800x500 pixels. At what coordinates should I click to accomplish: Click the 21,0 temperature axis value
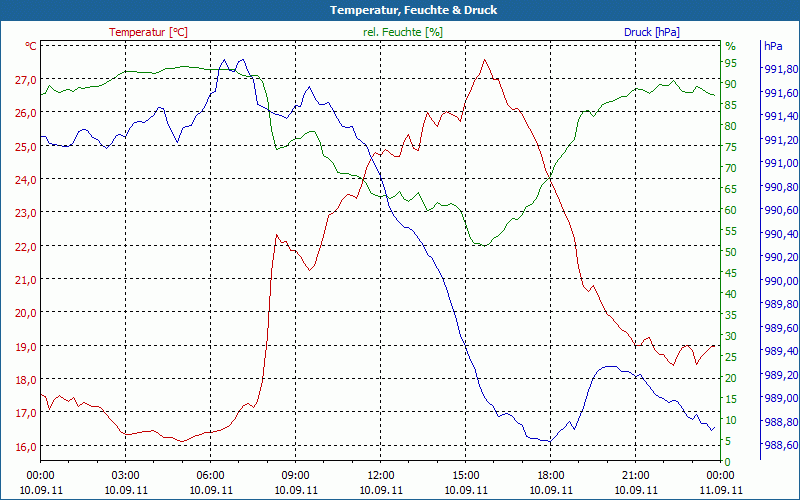tap(28, 280)
